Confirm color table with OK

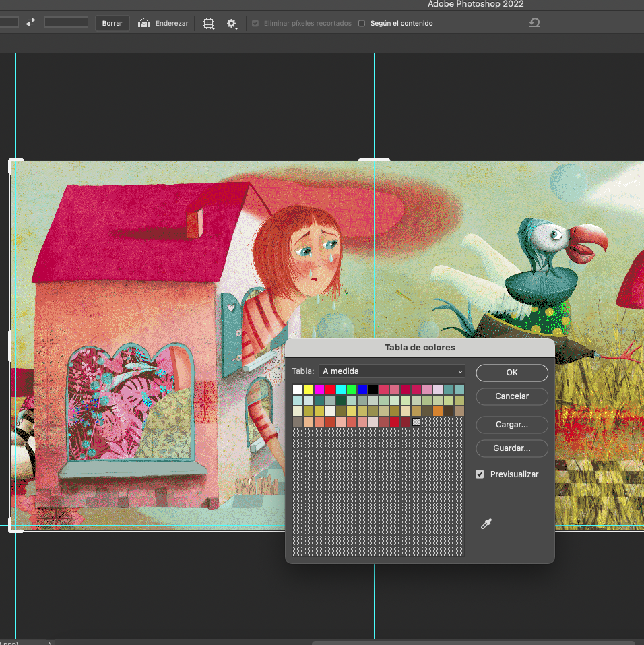[x=512, y=373]
